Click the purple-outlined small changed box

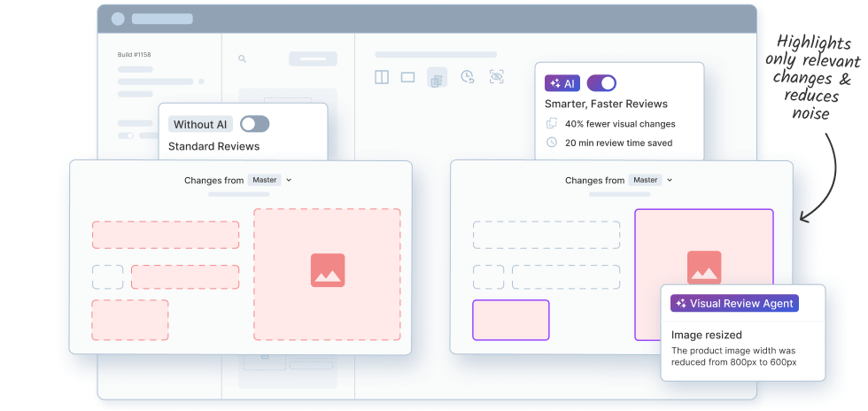pos(510,320)
